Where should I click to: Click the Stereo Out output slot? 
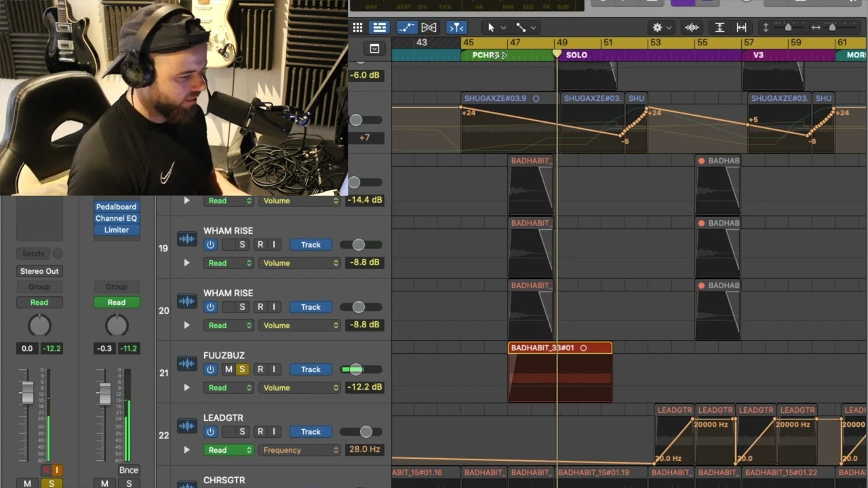click(39, 271)
